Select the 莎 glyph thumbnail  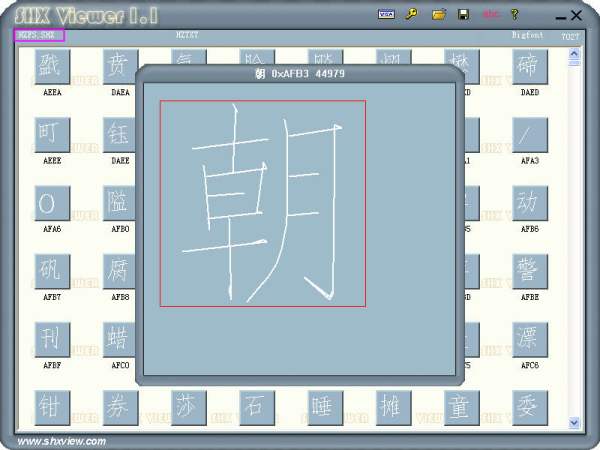(189, 408)
